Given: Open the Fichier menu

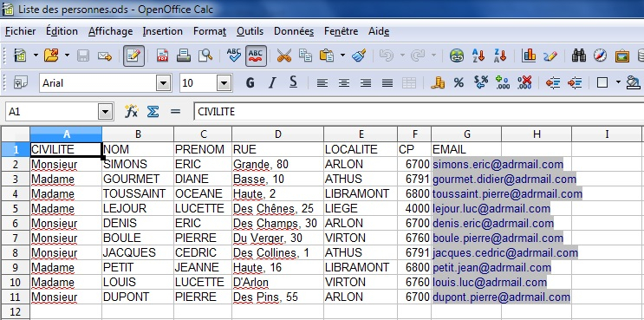Looking at the screenshot, I should (21, 31).
